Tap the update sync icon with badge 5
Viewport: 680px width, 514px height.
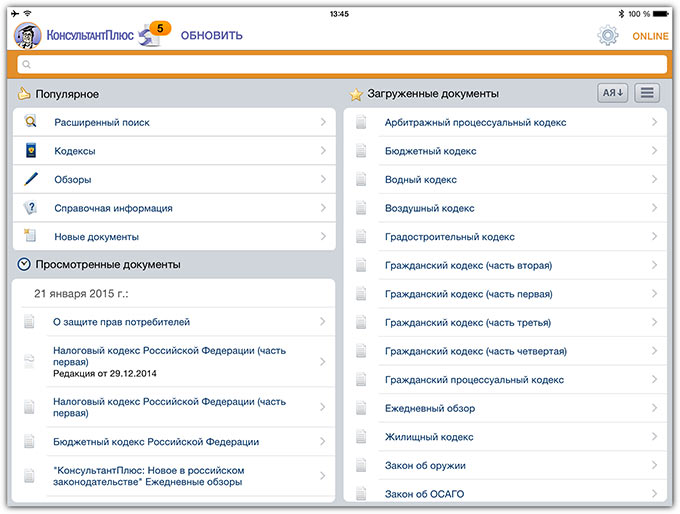coord(154,34)
